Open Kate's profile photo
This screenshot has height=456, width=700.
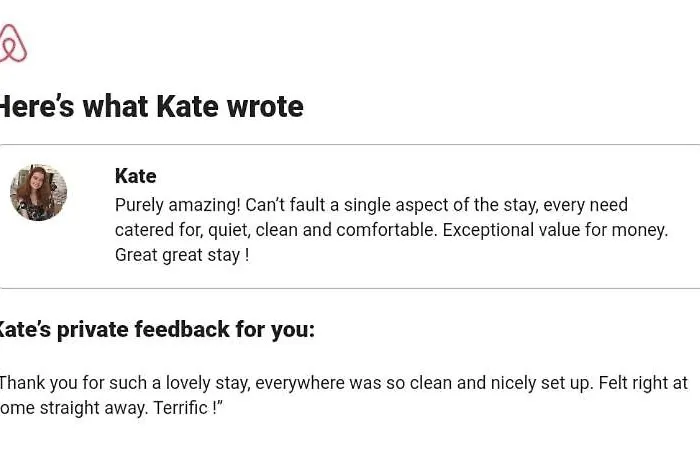click(x=38, y=193)
